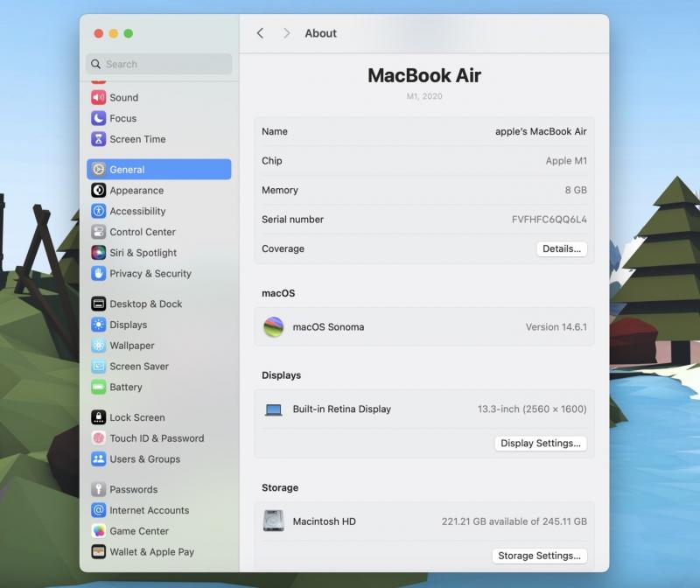Click the Wallpaper icon
700x588 pixels.
click(99, 346)
